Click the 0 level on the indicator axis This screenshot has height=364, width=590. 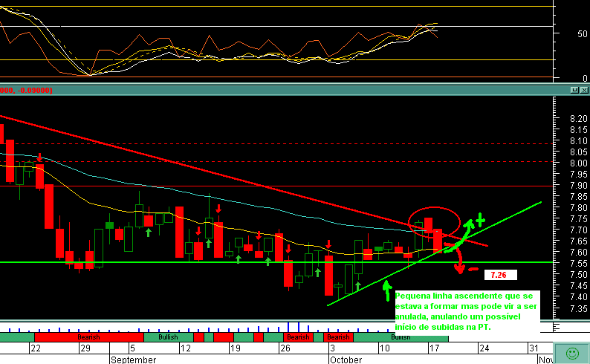(x=585, y=78)
